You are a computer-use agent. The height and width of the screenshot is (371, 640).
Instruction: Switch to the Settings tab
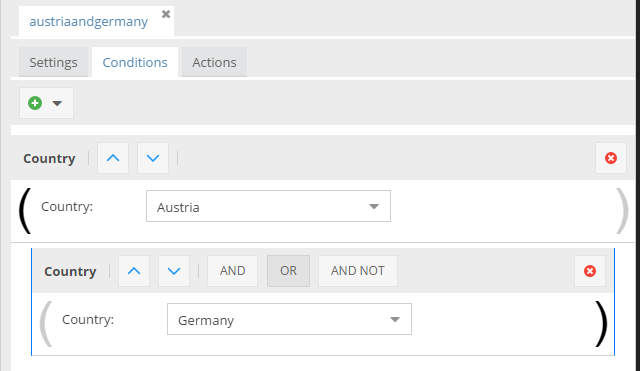[53, 62]
